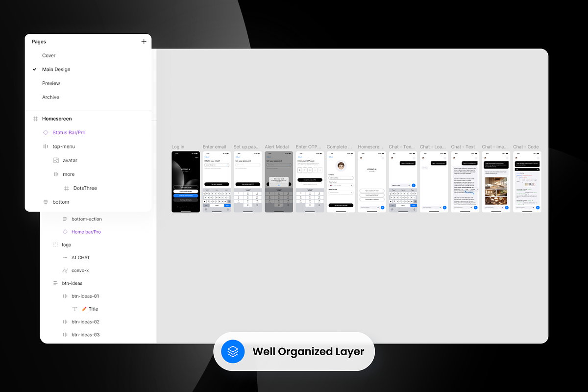Image resolution: width=588 pixels, height=392 pixels.
Task: Select the Complete ... profile screen thumbnail
Action: 341,182
